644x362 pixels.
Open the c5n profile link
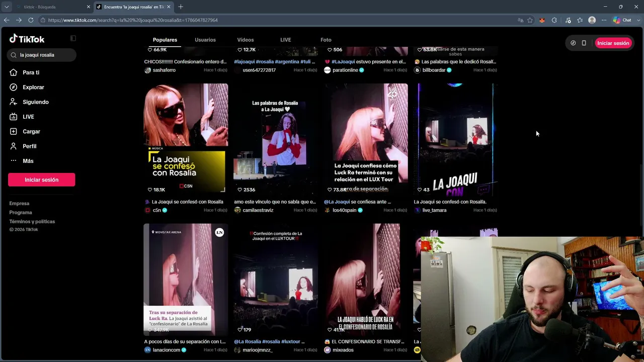click(157, 210)
